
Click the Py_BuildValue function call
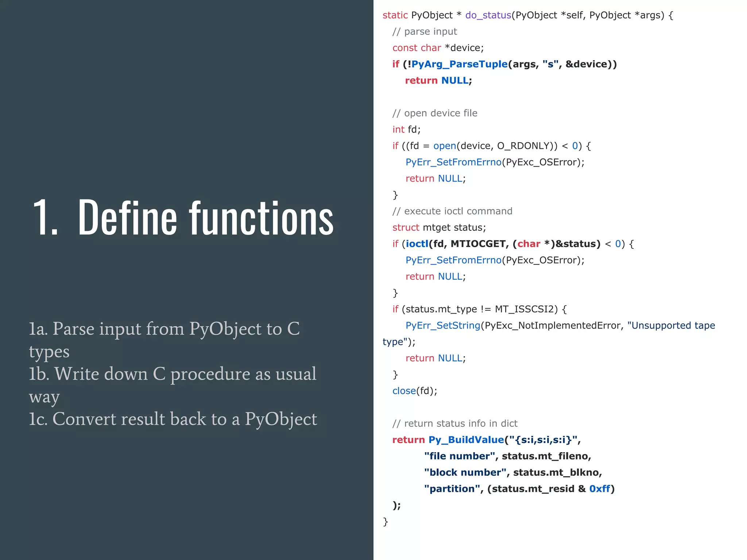tap(466, 440)
